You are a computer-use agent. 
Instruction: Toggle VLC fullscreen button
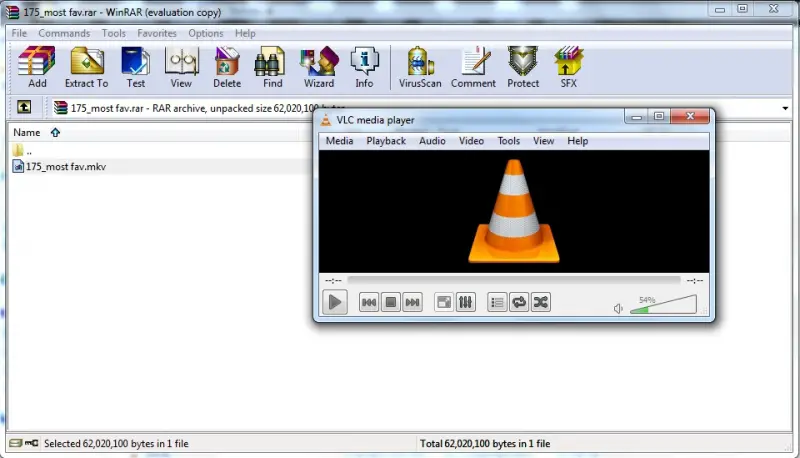click(x=443, y=302)
